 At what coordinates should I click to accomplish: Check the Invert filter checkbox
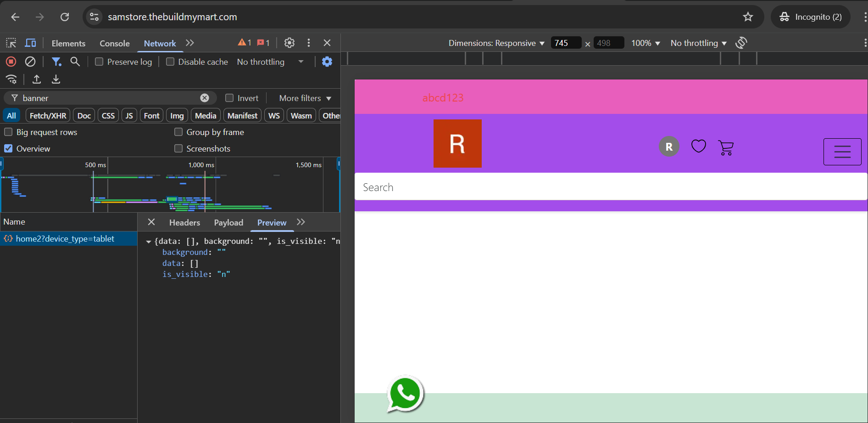pos(229,98)
